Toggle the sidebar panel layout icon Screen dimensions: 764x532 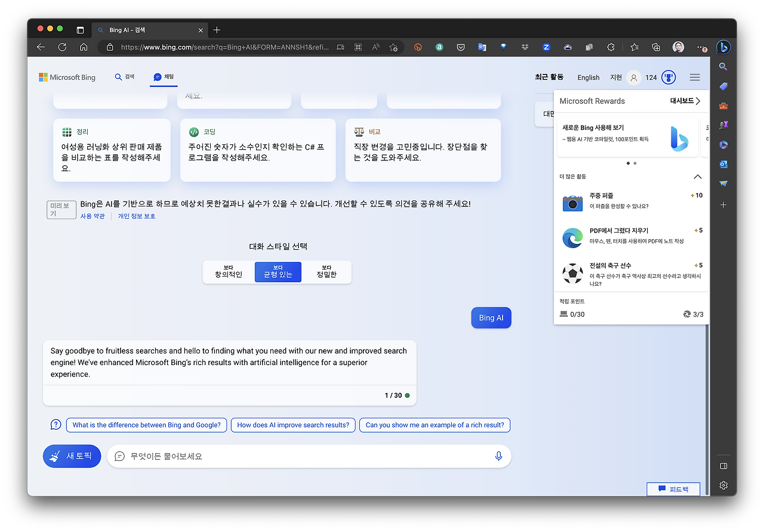point(723,466)
